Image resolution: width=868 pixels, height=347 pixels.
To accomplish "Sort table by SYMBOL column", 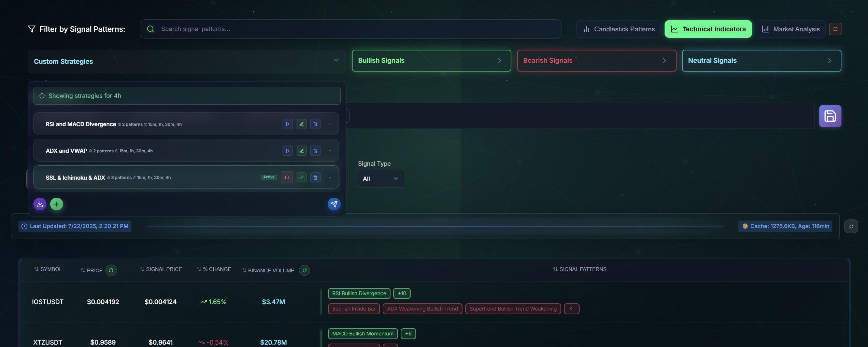I will click(x=48, y=269).
